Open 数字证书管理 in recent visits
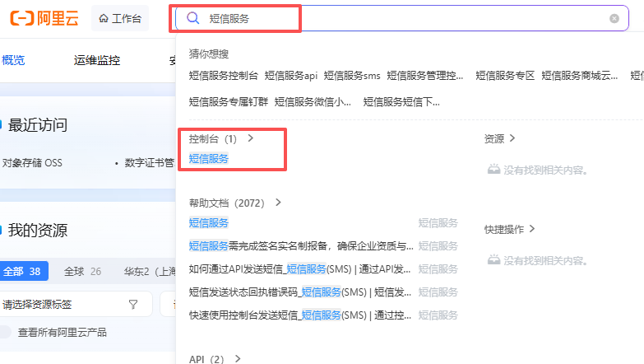The height and width of the screenshot is (364, 644). pyautogui.click(x=150, y=163)
